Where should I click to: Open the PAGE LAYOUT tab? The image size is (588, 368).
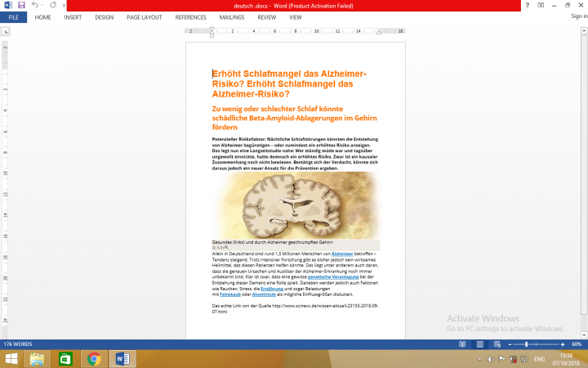(145, 17)
